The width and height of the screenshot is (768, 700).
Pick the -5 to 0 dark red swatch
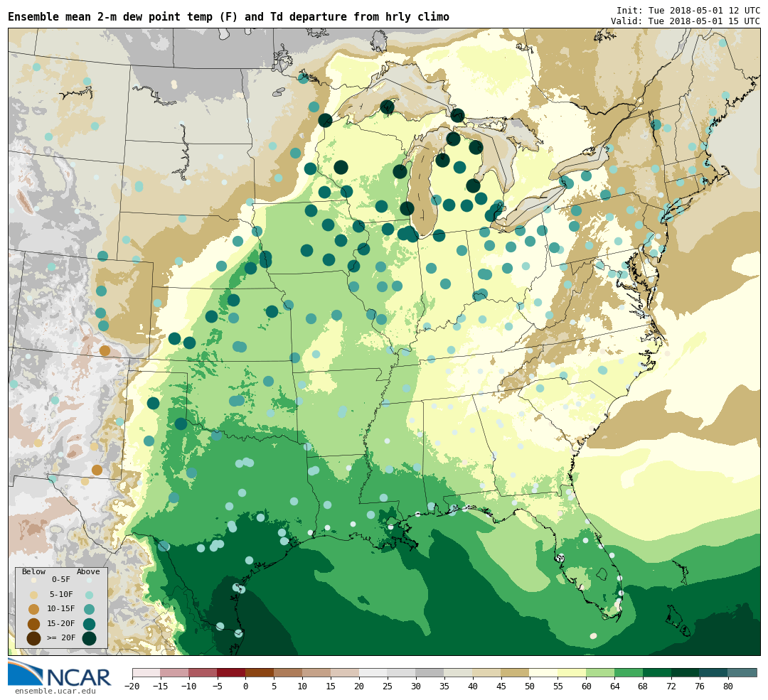(x=232, y=672)
